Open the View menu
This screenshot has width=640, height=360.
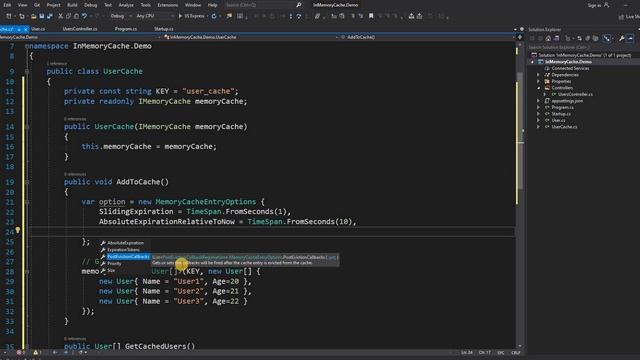pos(22,5)
